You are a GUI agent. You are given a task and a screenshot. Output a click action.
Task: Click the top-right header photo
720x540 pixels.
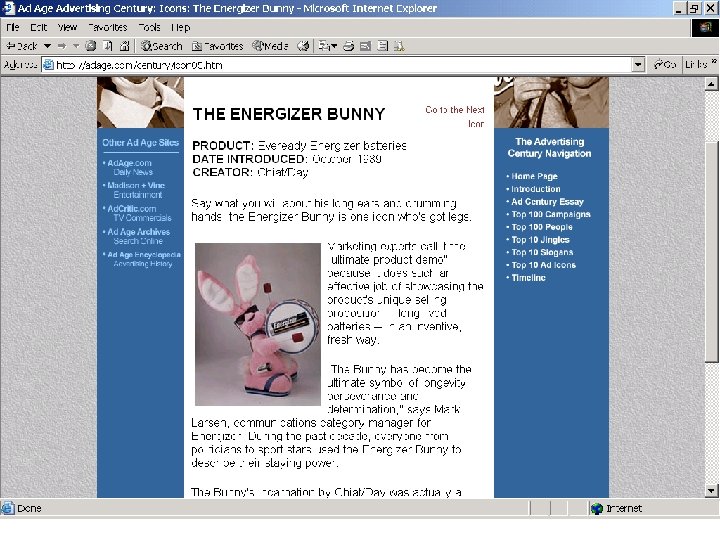551,102
